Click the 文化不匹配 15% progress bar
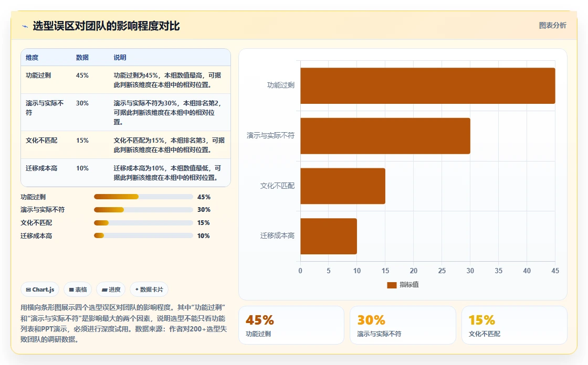Screen dimensions: 588x365 pyautogui.click(x=143, y=223)
